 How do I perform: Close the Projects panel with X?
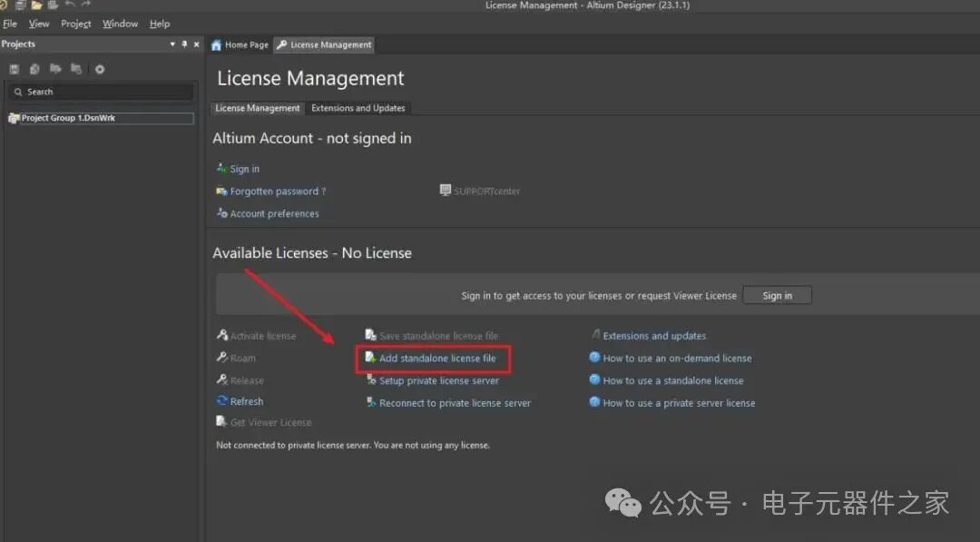click(x=196, y=44)
